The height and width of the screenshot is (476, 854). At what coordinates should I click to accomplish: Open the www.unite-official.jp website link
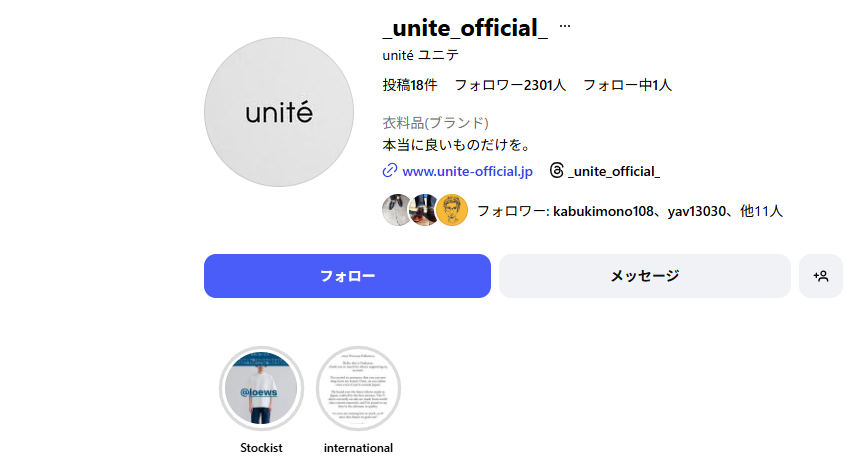coord(467,171)
